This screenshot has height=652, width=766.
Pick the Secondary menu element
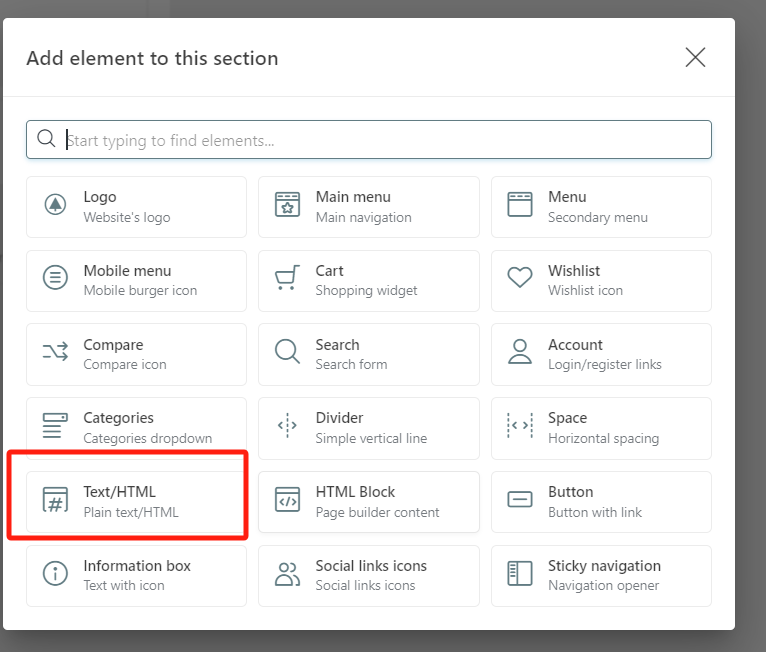pos(601,207)
